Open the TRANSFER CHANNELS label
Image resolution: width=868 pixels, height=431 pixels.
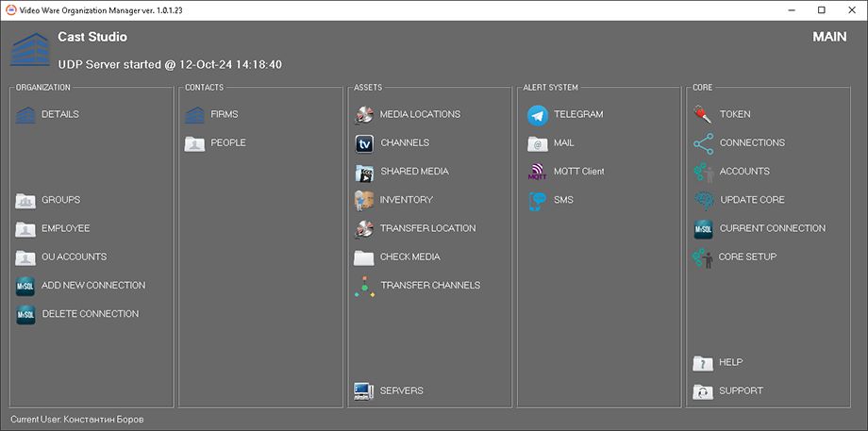(430, 285)
